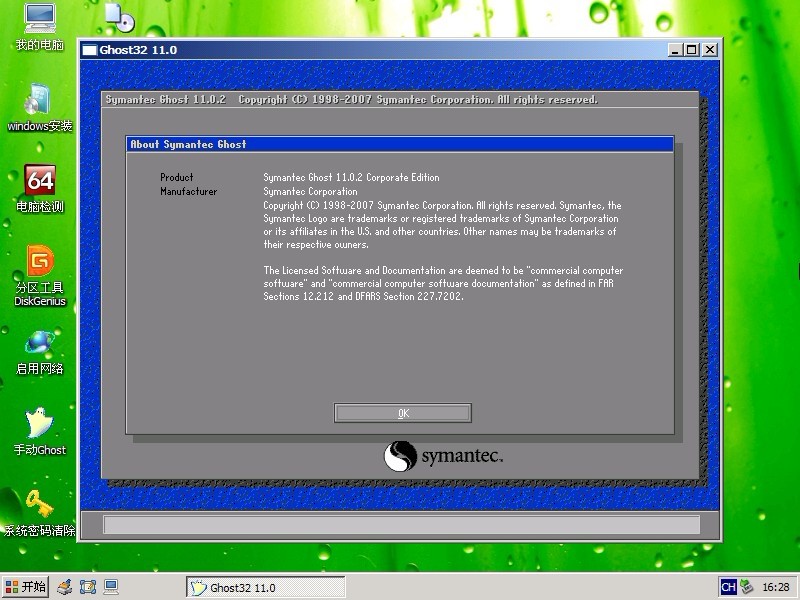This screenshot has height=600, width=800.
Task: Click the Symantec logo
Action: [443, 456]
